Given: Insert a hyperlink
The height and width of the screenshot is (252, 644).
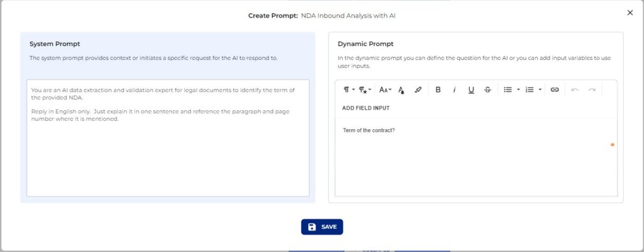Looking at the screenshot, I should (x=555, y=89).
